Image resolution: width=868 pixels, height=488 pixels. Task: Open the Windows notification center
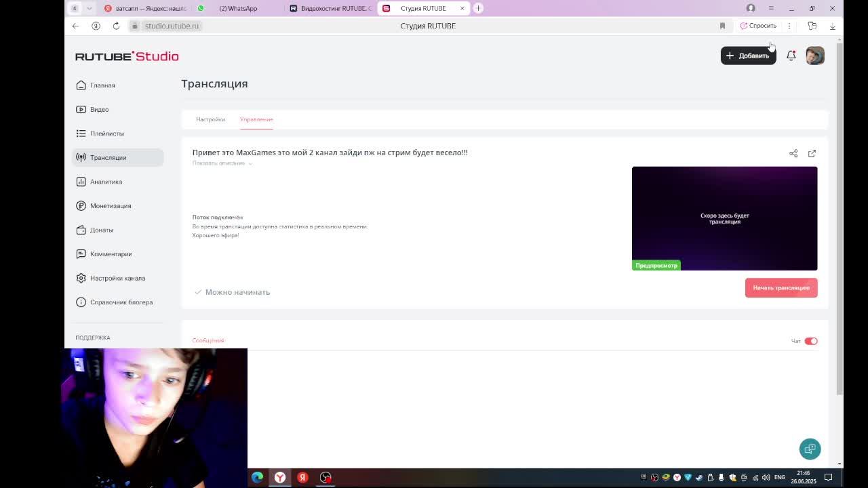point(828,477)
